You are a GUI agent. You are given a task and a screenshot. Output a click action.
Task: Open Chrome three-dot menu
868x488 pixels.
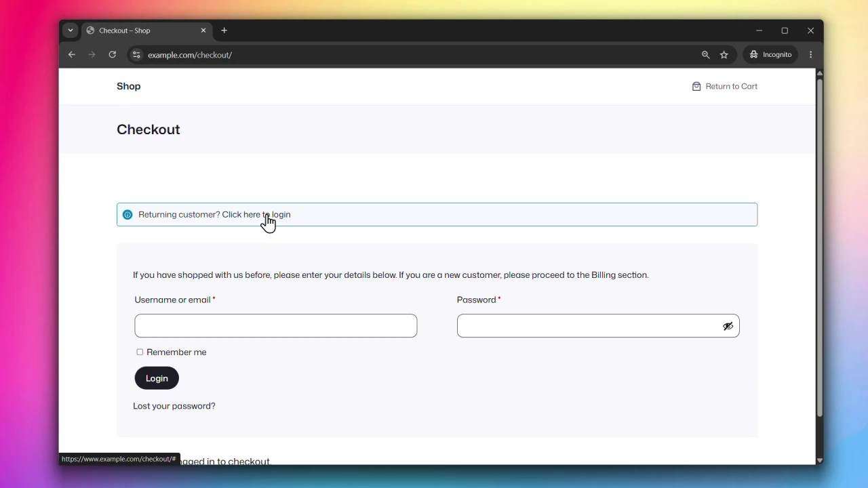[811, 55]
